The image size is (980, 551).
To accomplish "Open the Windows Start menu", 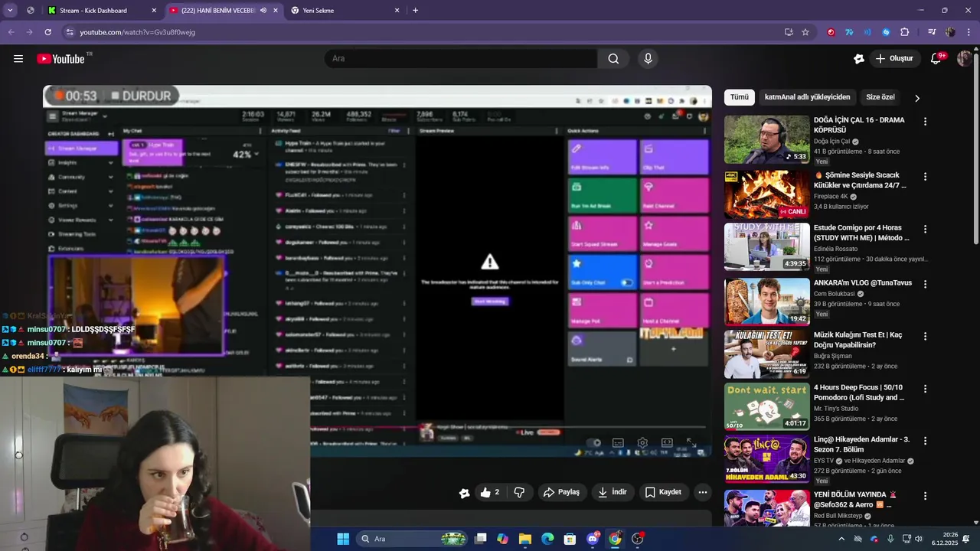I will [343, 539].
